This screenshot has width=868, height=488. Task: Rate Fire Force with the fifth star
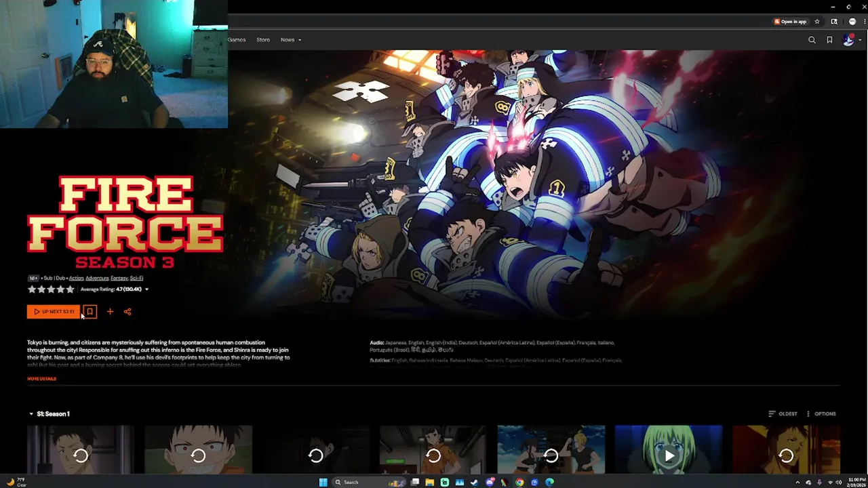[x=70, y=289]
